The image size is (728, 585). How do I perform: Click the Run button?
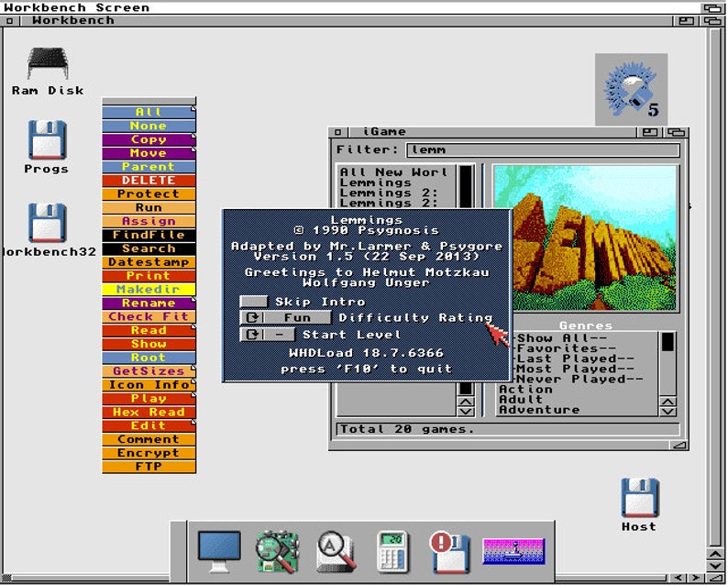click(x=149, y=207)
